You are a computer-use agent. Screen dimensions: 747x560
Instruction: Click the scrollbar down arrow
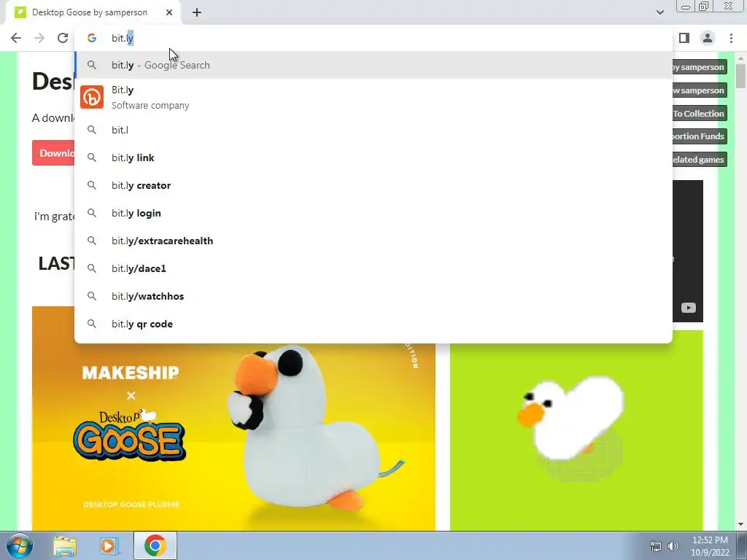740,524
